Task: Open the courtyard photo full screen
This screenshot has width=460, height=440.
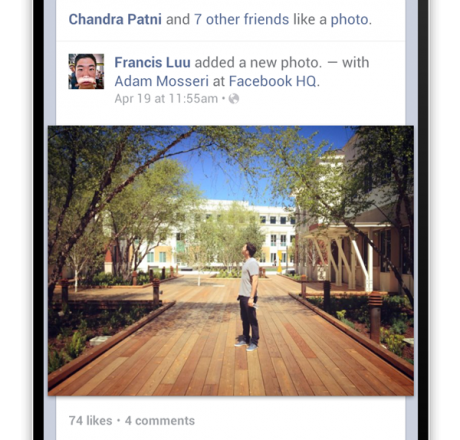Action: (231, 261)
